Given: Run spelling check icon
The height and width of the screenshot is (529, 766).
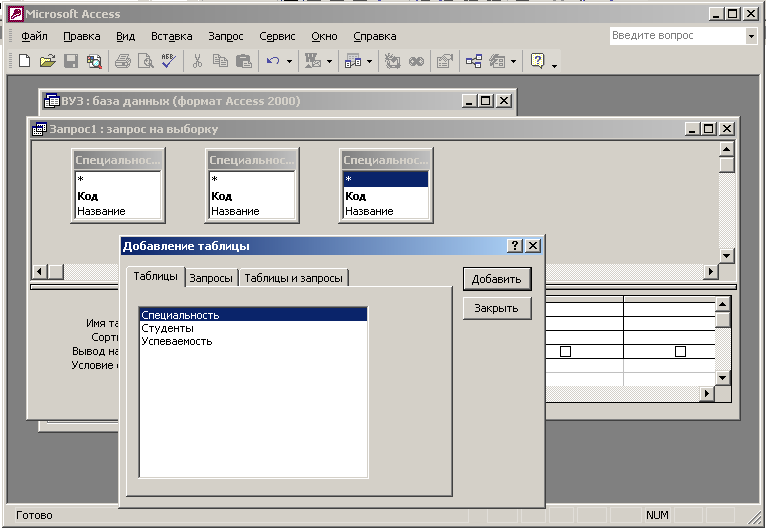Looking at the screenshot, I should coord(169,61).
